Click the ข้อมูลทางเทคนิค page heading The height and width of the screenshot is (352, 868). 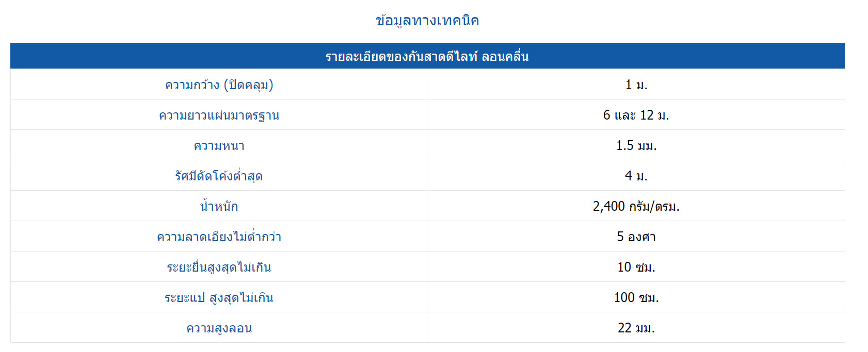click(427, 21)
